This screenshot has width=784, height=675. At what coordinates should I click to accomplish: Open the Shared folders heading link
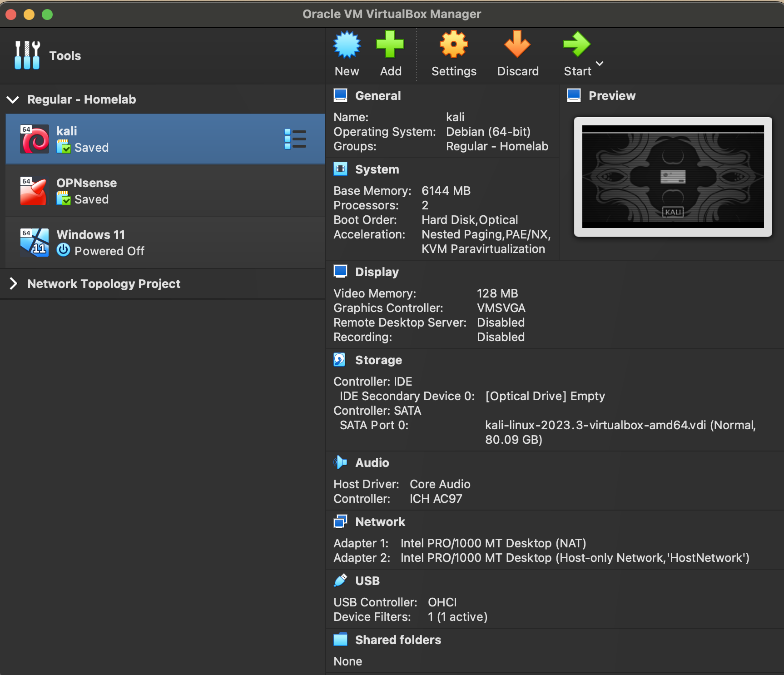pyautogui.click(x=398, y=640)
